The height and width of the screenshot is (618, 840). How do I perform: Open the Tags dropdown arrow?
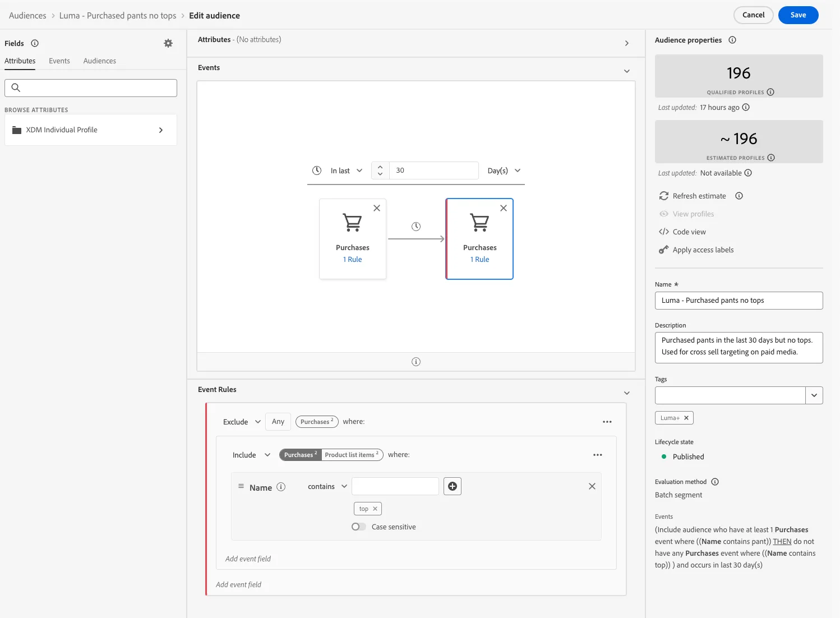[814, 395]
